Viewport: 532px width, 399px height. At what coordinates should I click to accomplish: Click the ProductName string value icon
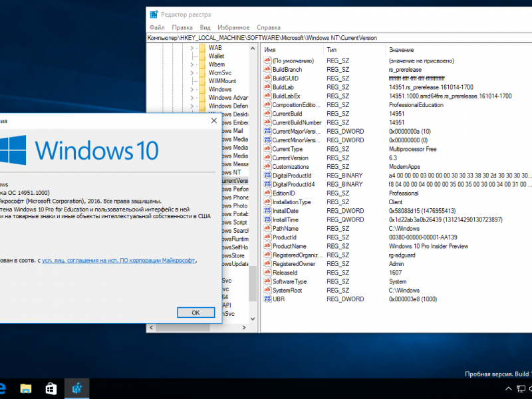click(x=267, y=245)
